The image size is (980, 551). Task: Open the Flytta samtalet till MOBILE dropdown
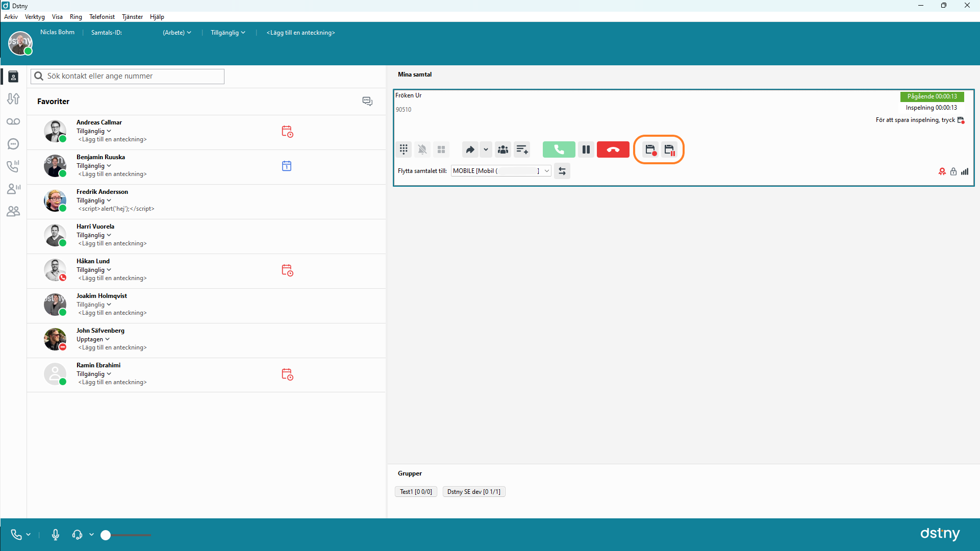tap(546, 171)
